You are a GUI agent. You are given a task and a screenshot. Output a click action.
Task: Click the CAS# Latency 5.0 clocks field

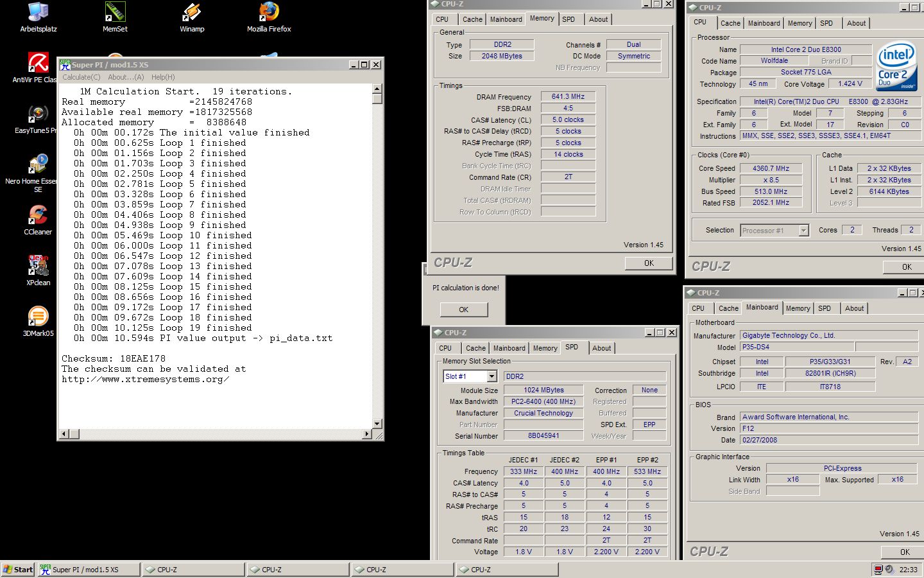pos(568,119)
